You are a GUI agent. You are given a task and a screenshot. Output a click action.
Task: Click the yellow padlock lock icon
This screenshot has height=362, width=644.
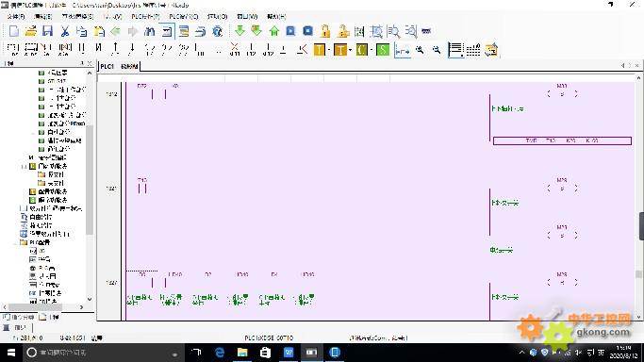pyautogui.click(x=325, y=31)
